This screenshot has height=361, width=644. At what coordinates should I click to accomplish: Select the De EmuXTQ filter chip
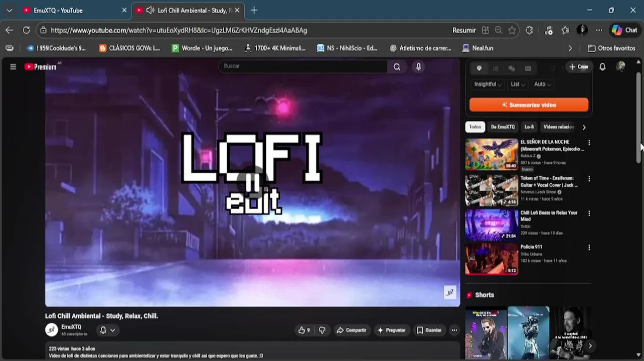click(503, 127)
